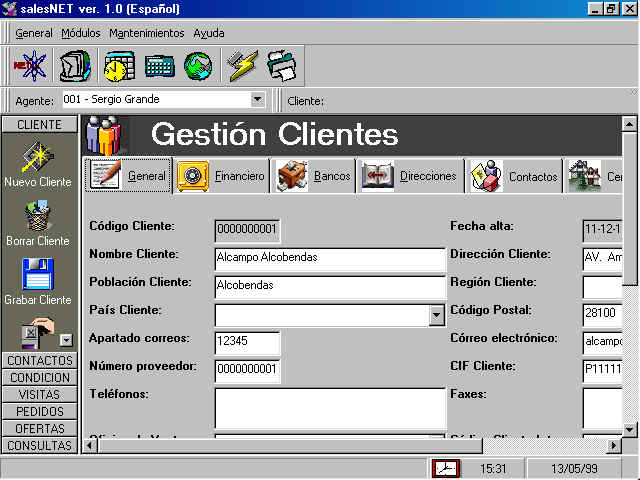Click the Cliente: label in the top bar
This screenshot has width=640, height=480.
coord(305,101)
